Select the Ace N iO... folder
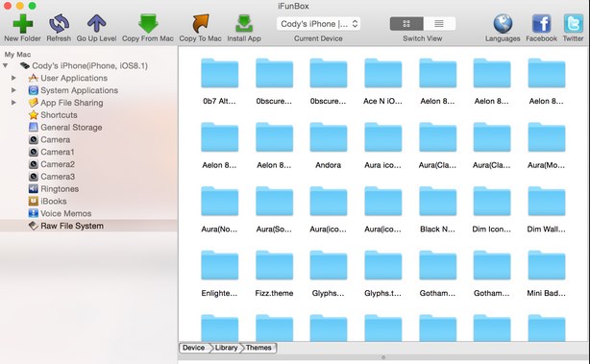This screenshot has width=590, height=364. pyautogui.click(x=383, y=73)
